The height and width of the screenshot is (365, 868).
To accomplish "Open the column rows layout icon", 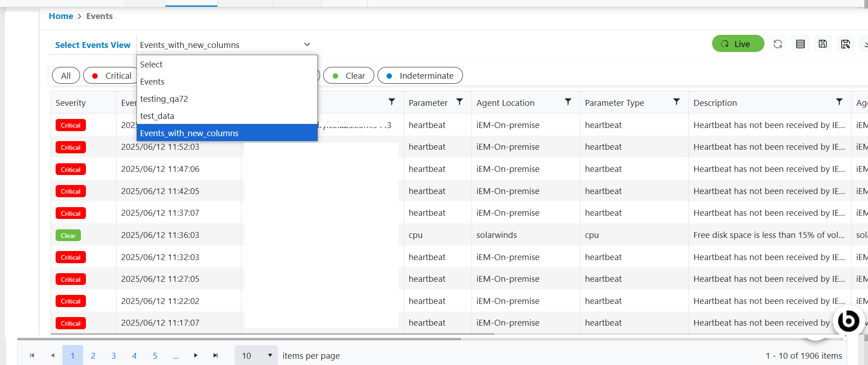I will click(x=800, y=44).
